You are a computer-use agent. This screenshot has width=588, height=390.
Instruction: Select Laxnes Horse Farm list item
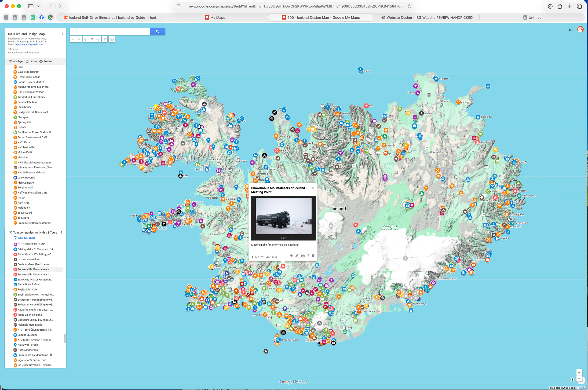click(29, 260)
